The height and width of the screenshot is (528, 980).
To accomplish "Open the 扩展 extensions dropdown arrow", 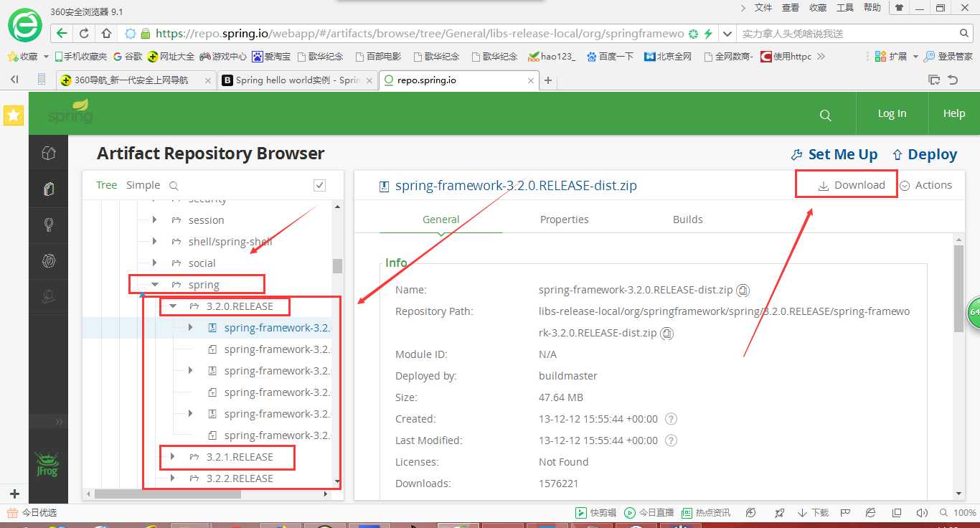I will (x=914, y=56).
